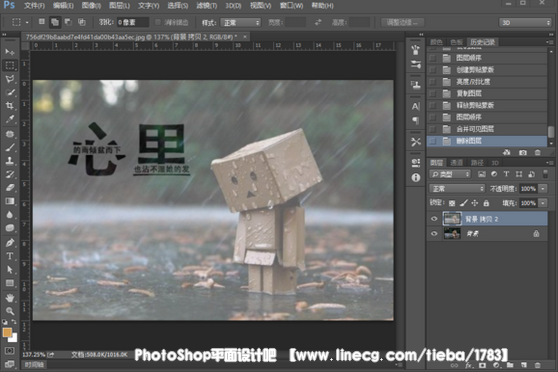The image size is (558, 372).
Task: Set history brush source at 亮度/对比度
Action: [x=432, y=82]
